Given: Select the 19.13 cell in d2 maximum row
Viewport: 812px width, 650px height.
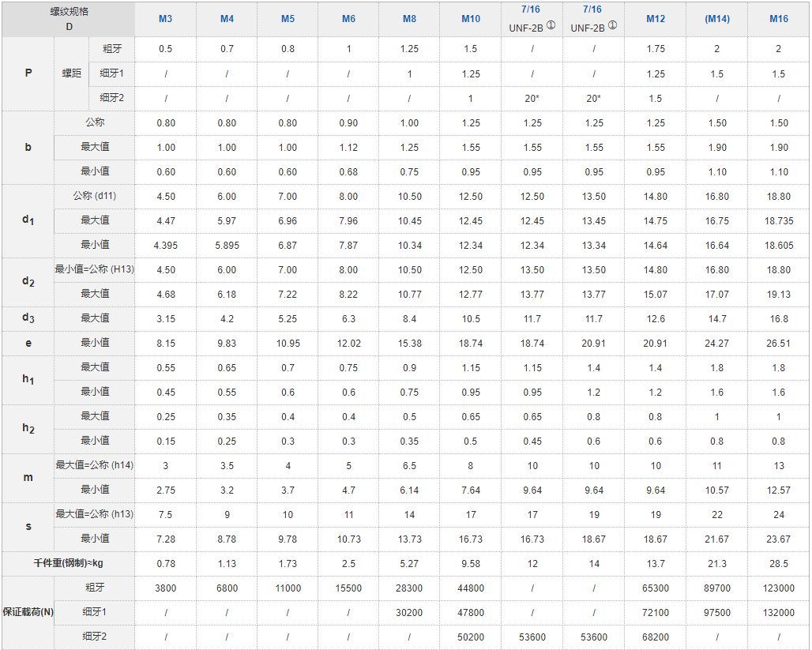Looking at the screenshot, I should [x=779, y=294].
